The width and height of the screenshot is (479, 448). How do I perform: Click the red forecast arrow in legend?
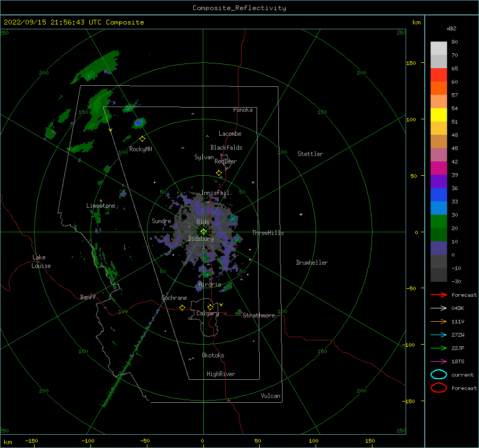point(439,295)
